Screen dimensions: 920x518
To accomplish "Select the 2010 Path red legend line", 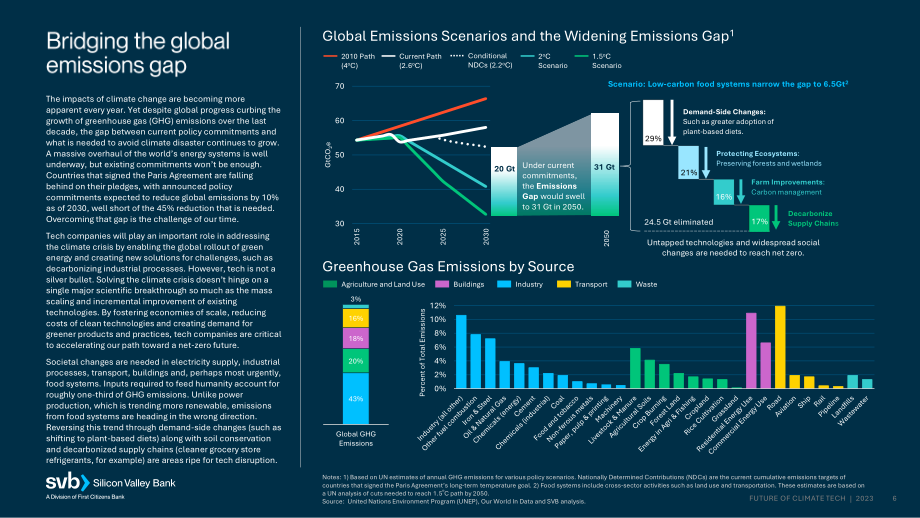I will click(x=330, y=56).
